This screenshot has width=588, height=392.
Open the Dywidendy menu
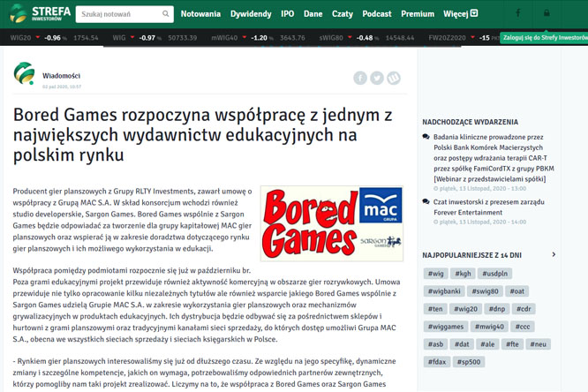coord(251,14)
